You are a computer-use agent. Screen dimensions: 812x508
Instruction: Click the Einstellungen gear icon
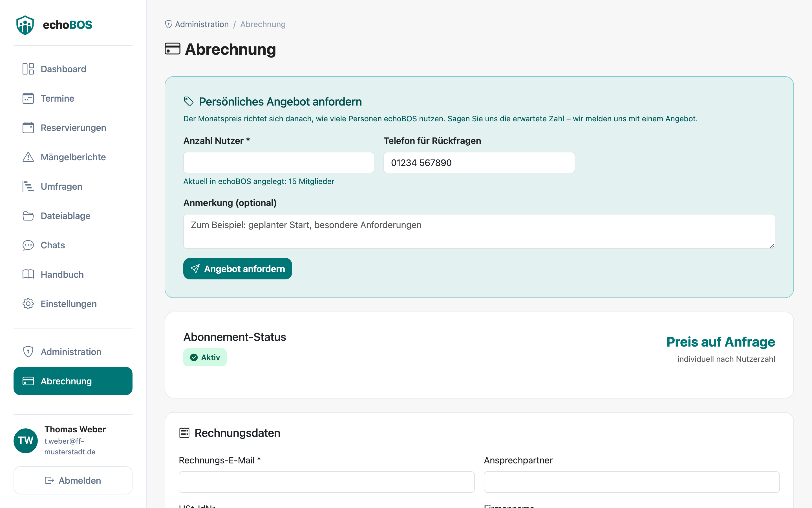28,304
